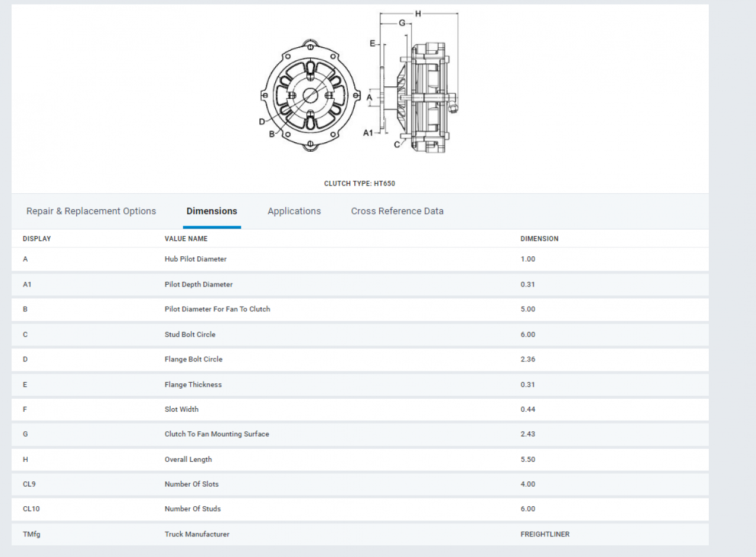Click the front-view clutch diagram
756x557 pixels.
coord(310,96)
